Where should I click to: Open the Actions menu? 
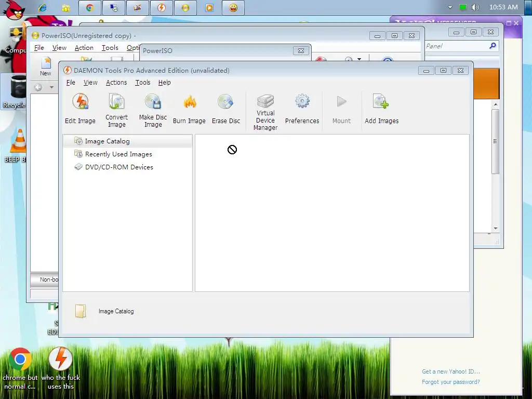point(116,83)
